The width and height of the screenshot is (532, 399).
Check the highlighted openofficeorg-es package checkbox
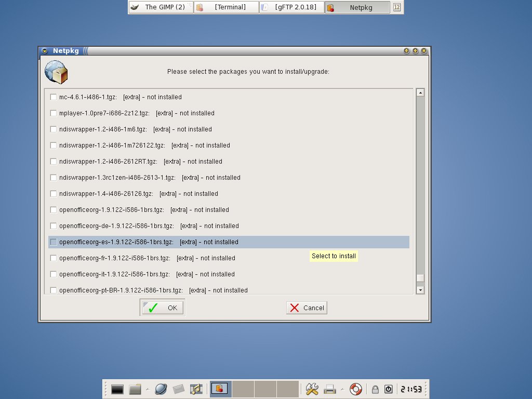pyautogui.click(x=54, y=242)
